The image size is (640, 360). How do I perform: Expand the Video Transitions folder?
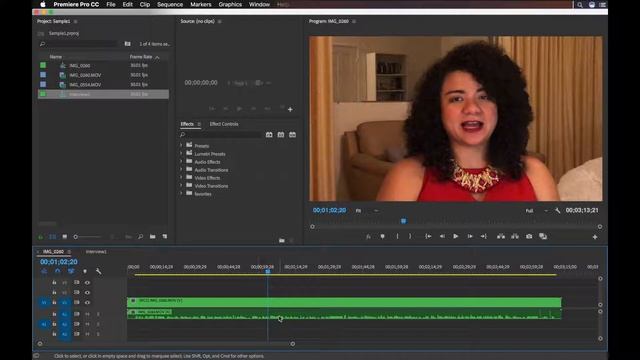click(181, 185)
